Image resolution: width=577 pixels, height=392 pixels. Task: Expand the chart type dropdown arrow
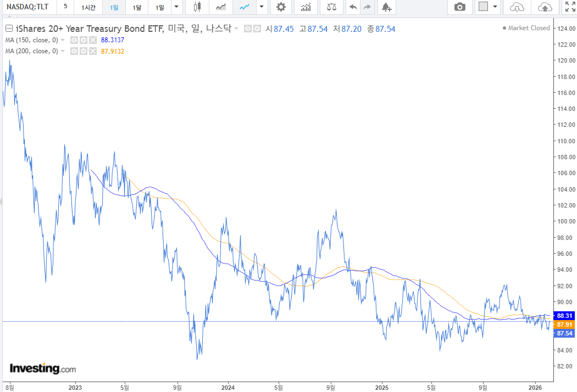pyautogui.click(x=262, y=7)
